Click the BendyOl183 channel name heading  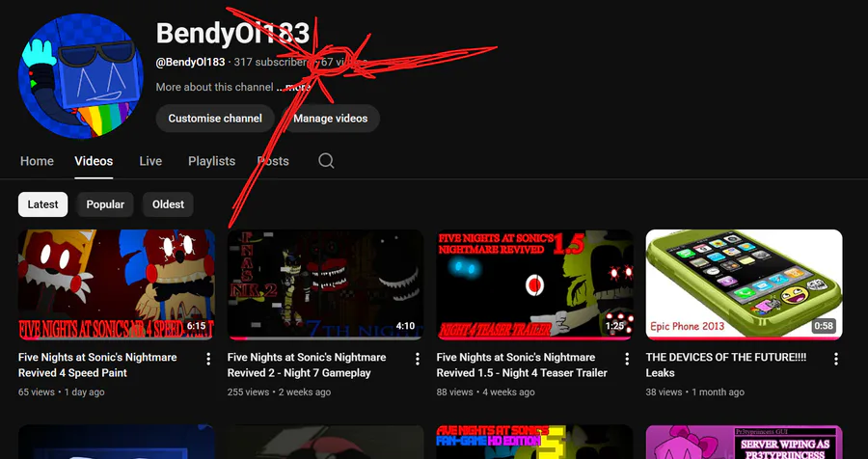232,33
